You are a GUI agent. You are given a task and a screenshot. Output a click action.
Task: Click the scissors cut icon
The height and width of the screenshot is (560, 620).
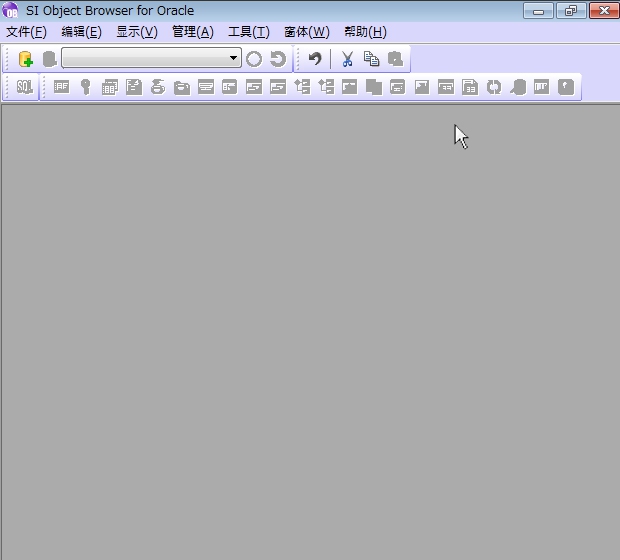point(347,59)
